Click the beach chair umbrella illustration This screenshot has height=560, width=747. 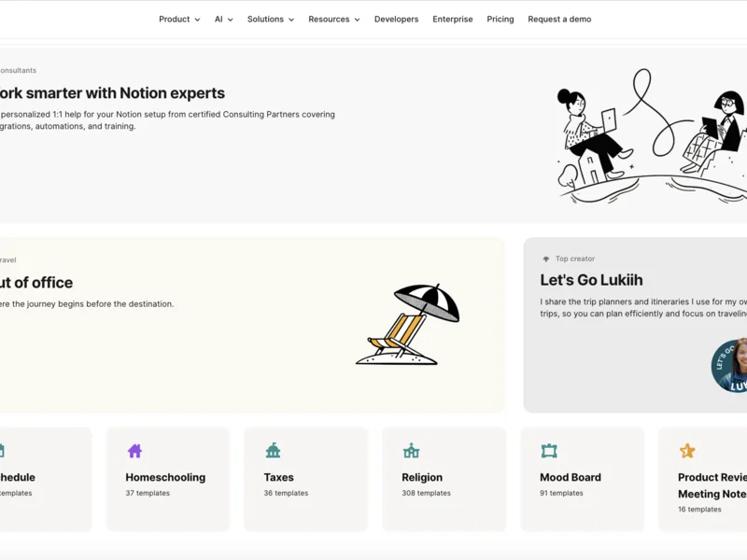pyautogui.click(x=408, y=324)
